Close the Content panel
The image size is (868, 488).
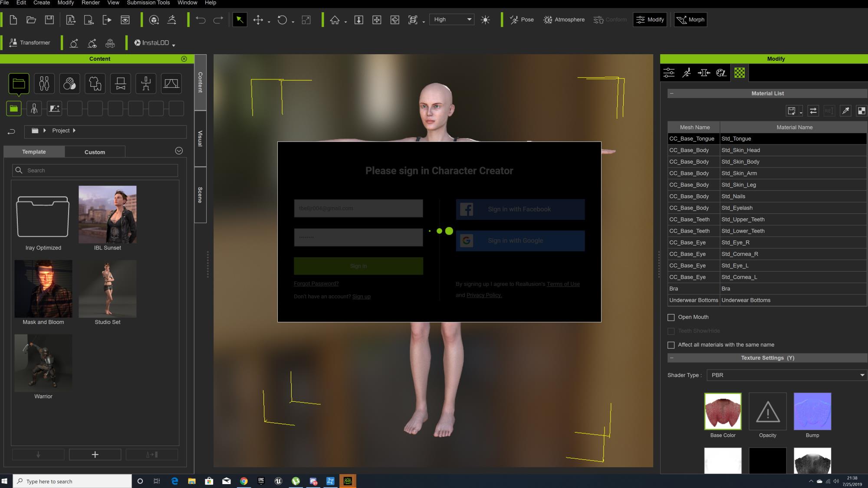click(x=184, y=59)
